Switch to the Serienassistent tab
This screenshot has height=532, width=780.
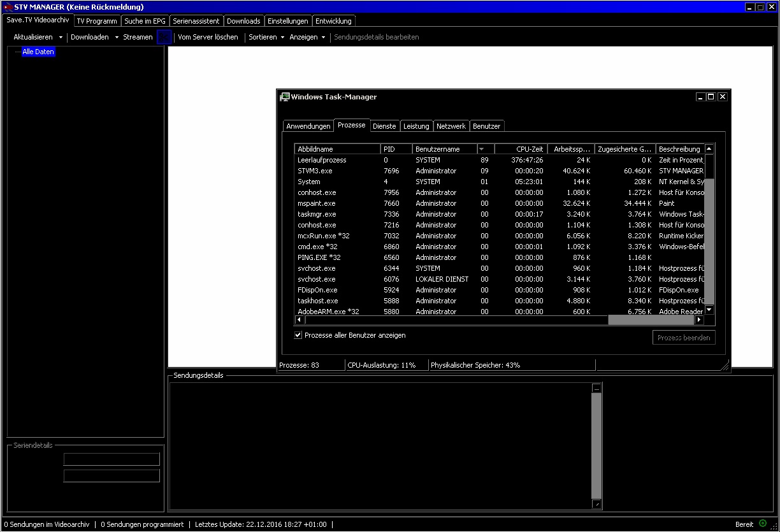tap(196, 21)
